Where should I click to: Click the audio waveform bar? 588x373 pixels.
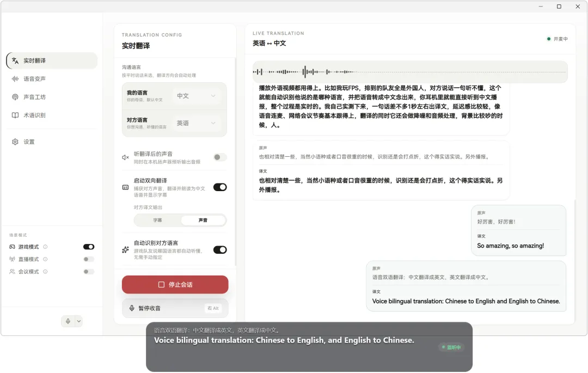410,71
